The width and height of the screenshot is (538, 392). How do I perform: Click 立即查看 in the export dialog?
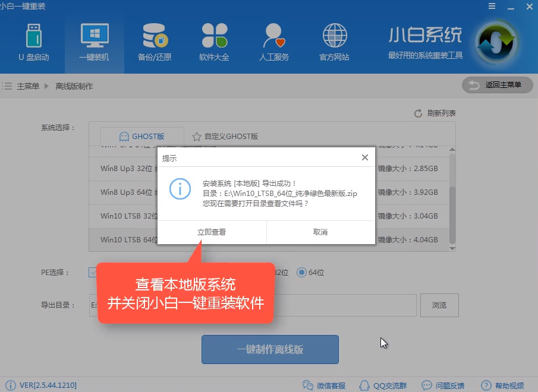coord(212,232)
